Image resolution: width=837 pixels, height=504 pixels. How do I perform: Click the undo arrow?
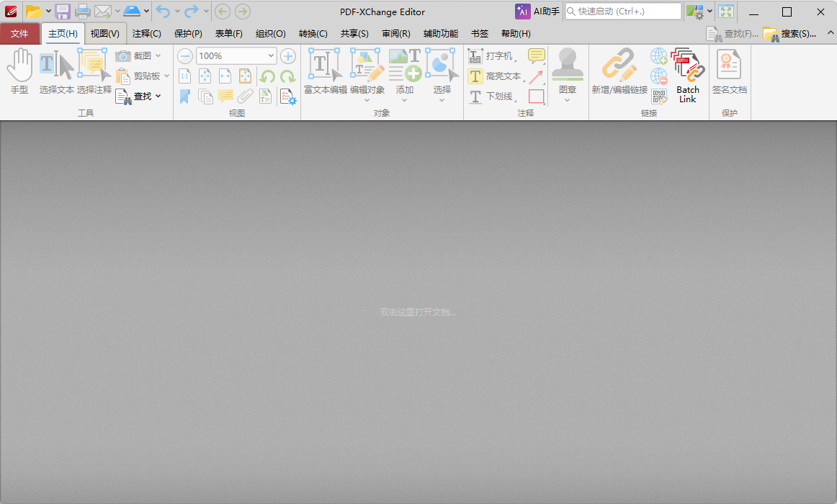[x=163, y=12]
